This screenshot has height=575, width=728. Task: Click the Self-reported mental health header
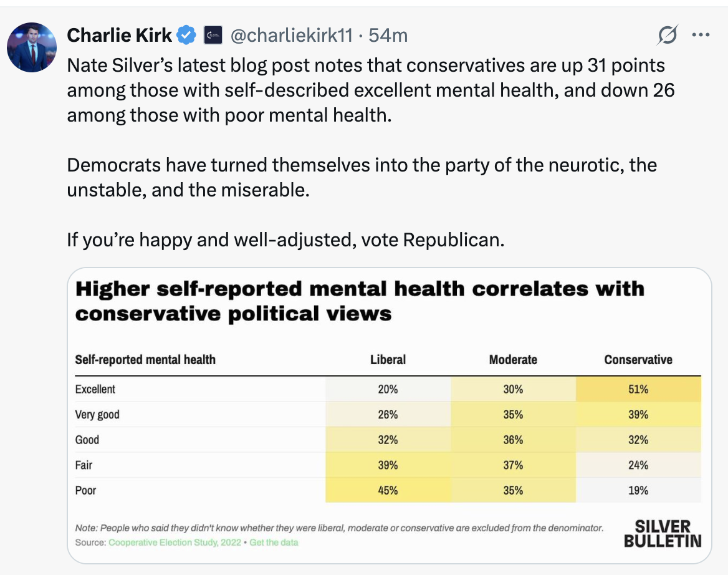[x=145, y=360]
